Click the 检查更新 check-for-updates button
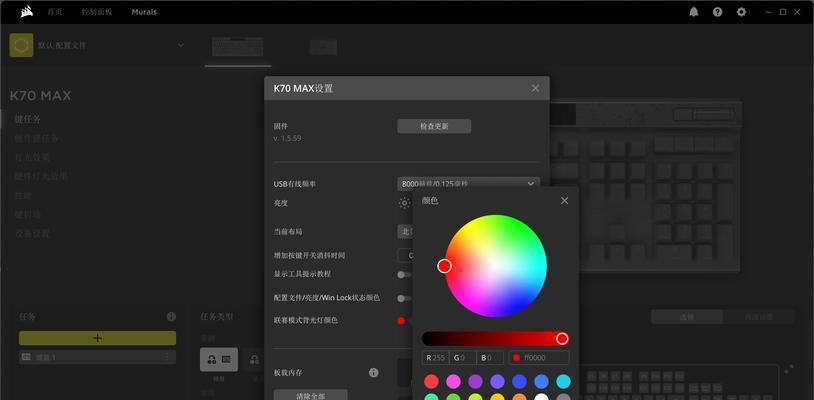 pyautogui.click(x=434, y=126)
